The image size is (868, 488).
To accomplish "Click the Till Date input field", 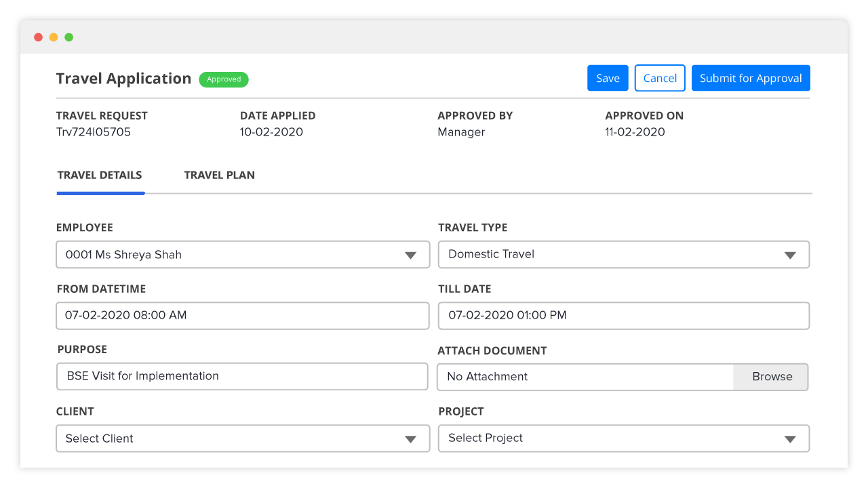I will pyautogui.click(x=624, y=316).
